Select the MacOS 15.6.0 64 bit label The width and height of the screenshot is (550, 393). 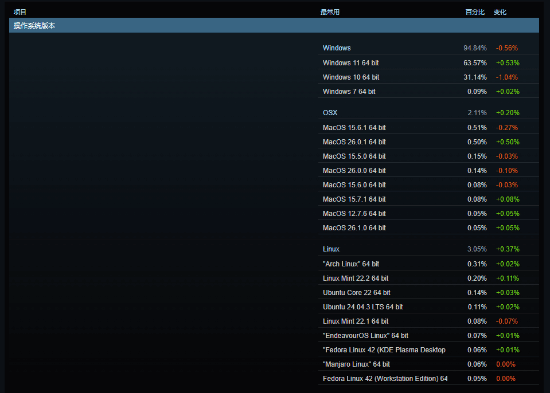pos(354,185)
